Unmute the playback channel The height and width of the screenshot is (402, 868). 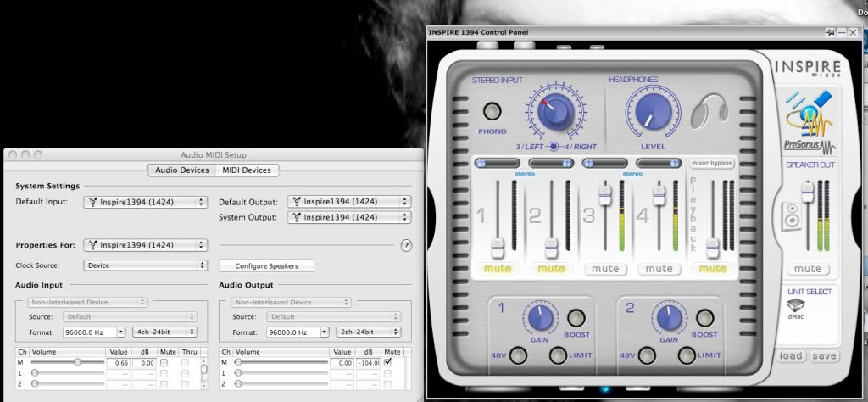712,269
